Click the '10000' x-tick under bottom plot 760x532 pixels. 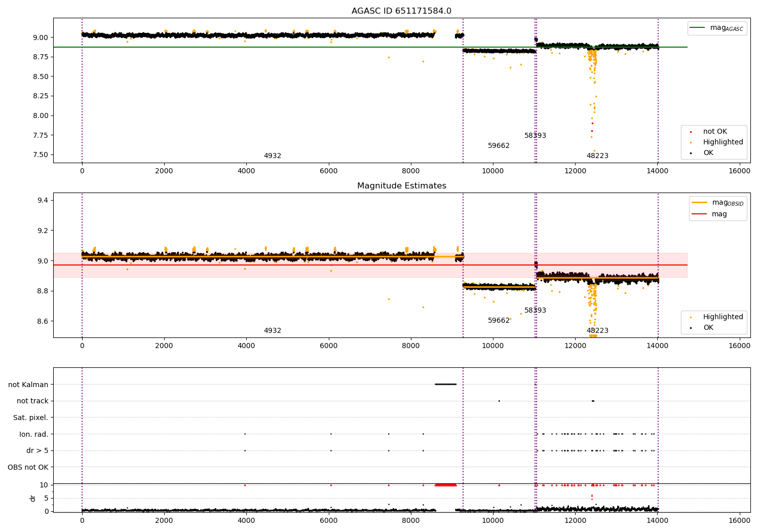point(493,521)
